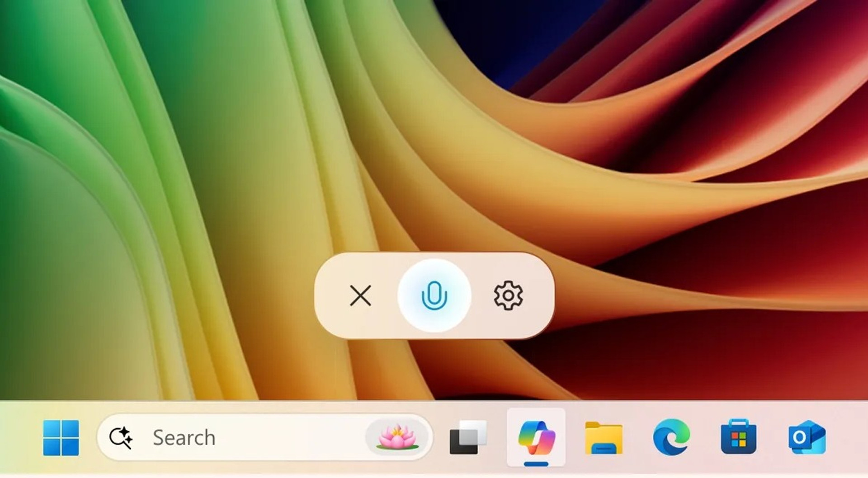Open the Microsoft Store app
The image size is (868, 478).
(739, 436)
